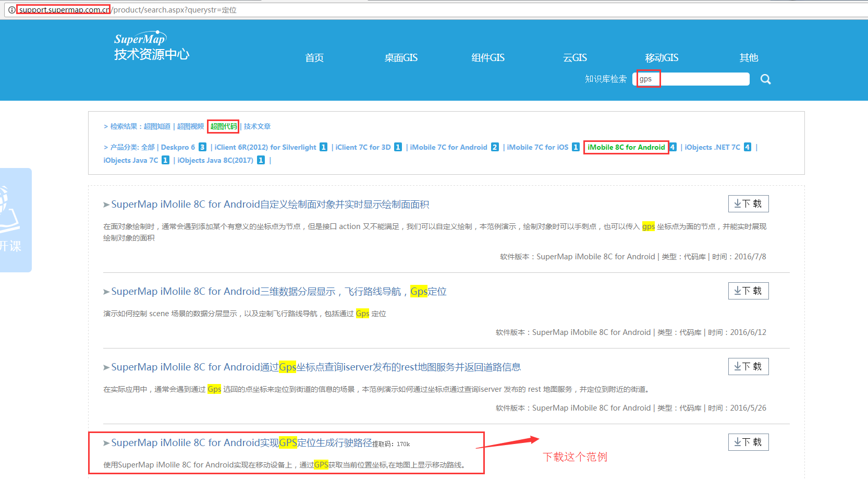Viewport: 868px width, 480px height.
Task: Select the 超图知道 result tab
Action: tap(157, 126)
